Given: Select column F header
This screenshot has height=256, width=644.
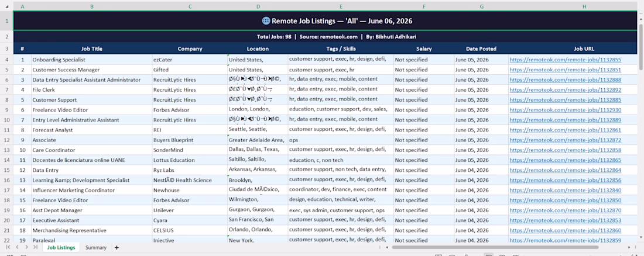Looking at the screenshot, I should [x=424, y=6].
